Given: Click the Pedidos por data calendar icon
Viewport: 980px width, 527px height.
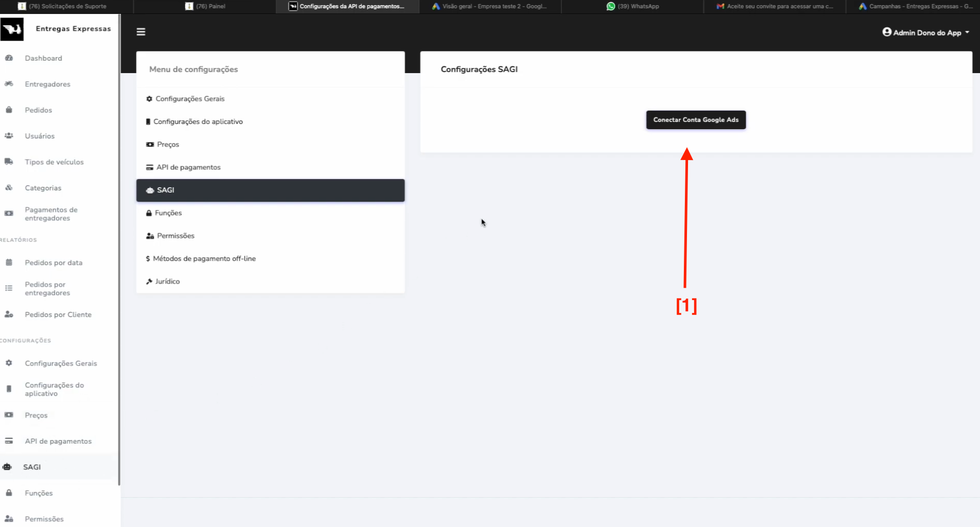Looking at the screenshot, I should 9,262.
